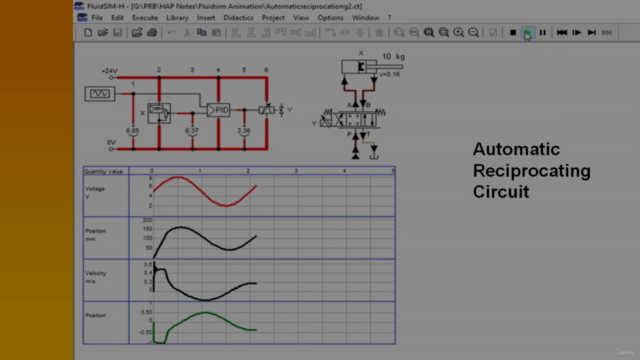640x360 pixels.
Task: Copy the selected component
Action: point(202,33)
